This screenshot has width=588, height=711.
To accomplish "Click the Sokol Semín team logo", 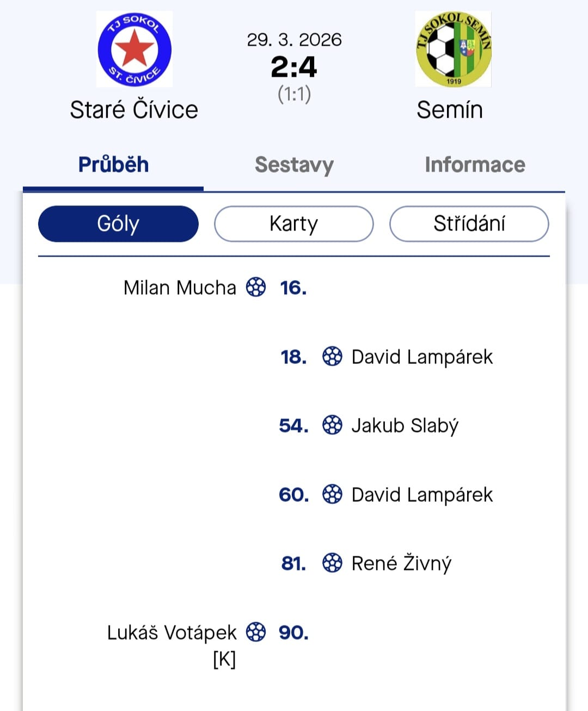I will coord(453,49).
